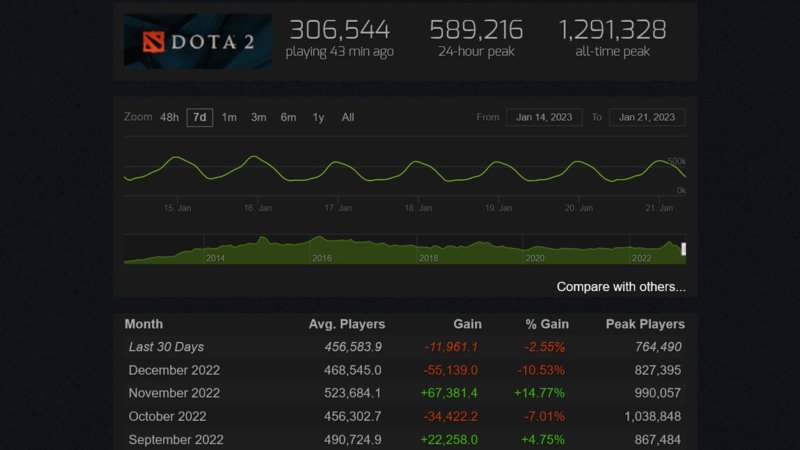Click percent gain -7.01%
The image size is (800, 450).
point(544,416)
